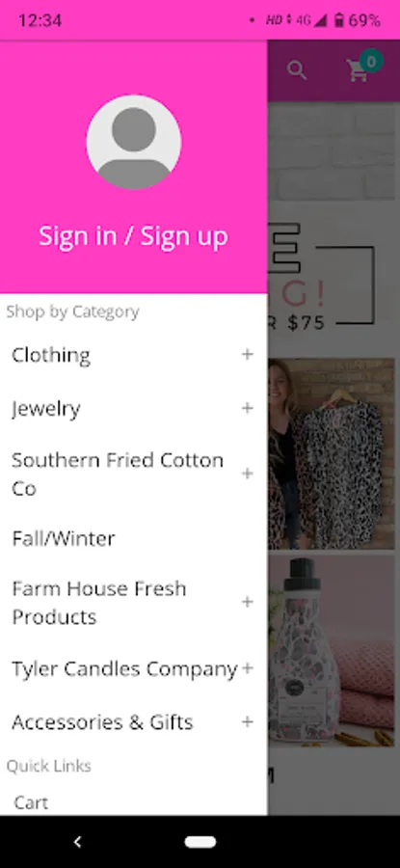Expand Farm House Fresh Products plus
This screenshot has height=868, width=400.
248,602
